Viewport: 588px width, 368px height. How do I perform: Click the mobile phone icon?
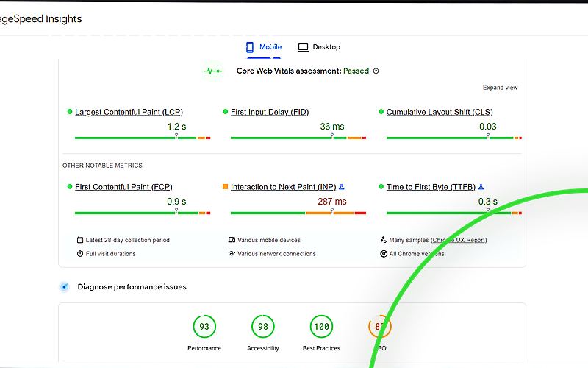[250, 47]
